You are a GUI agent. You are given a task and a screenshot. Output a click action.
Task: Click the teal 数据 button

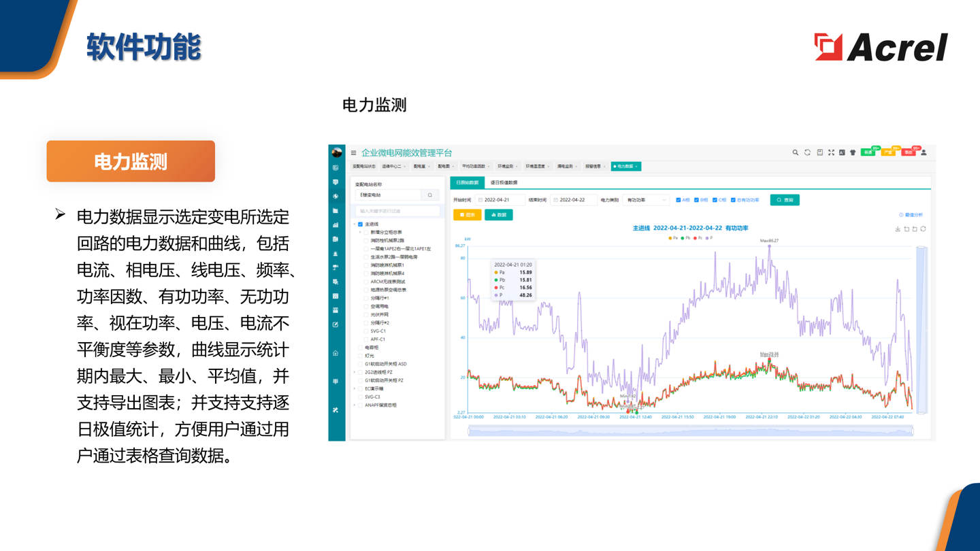tap(499, 215)
